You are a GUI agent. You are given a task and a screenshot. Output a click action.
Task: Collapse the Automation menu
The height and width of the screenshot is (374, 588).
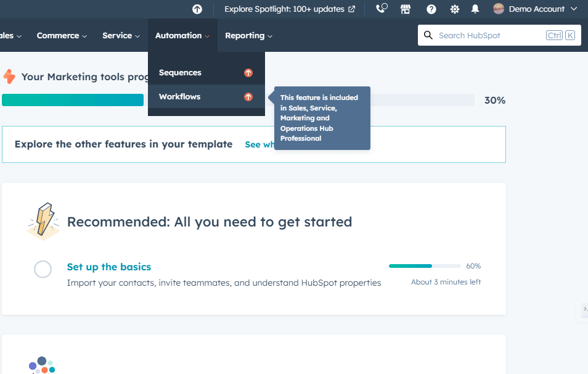[182, 36]
